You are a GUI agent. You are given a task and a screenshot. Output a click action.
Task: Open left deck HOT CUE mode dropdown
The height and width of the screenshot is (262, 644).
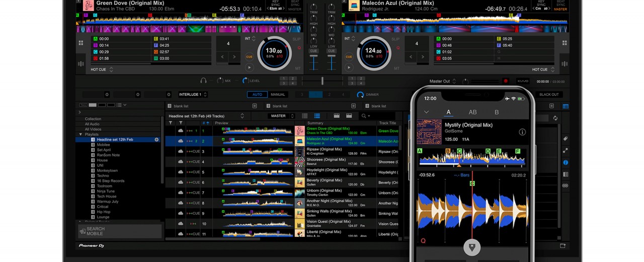[x=102, y=70]
